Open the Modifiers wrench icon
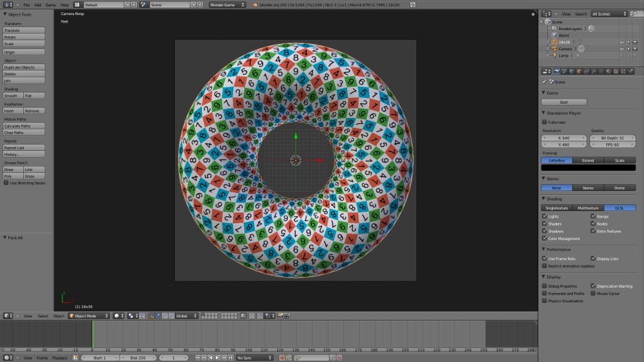 (594, 72)
